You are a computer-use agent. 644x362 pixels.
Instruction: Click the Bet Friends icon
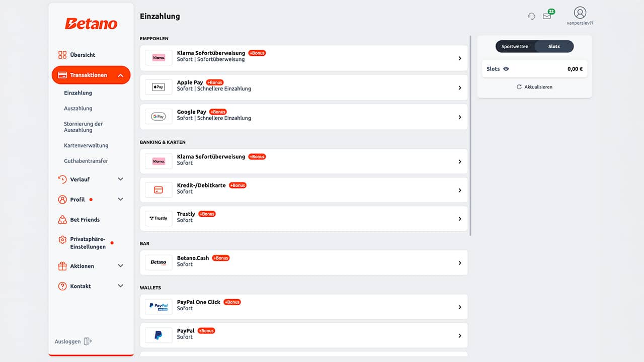62,220
